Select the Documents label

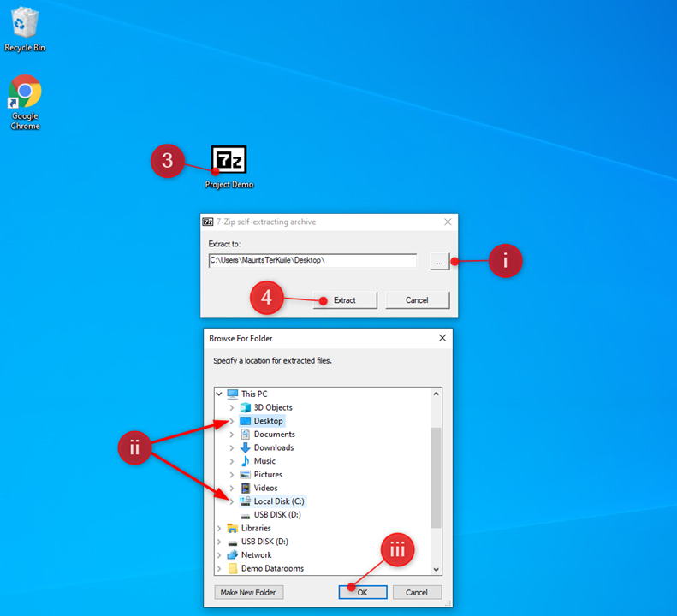(274, 435)
